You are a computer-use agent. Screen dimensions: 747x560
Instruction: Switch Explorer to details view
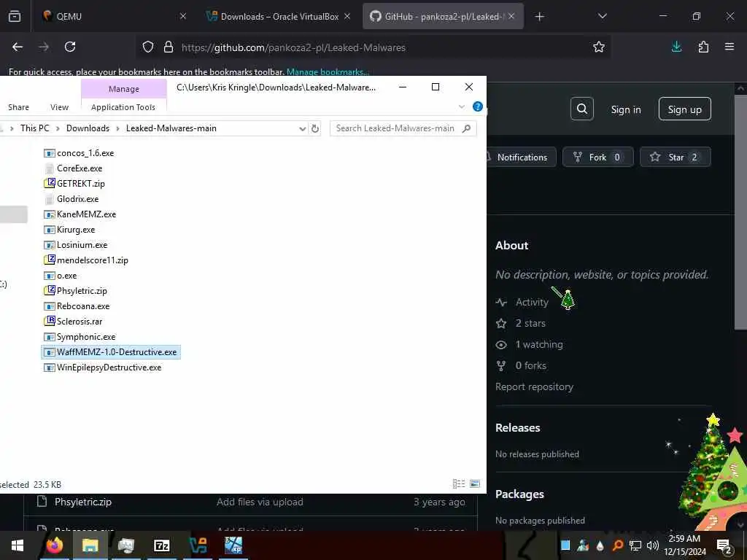[x=459, y=484]
